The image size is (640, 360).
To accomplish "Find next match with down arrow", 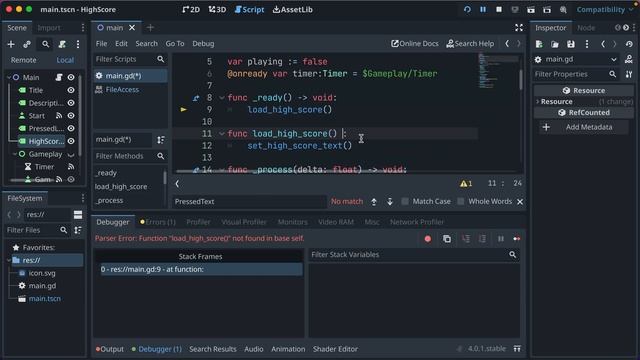I will click(x=390, y=202).
